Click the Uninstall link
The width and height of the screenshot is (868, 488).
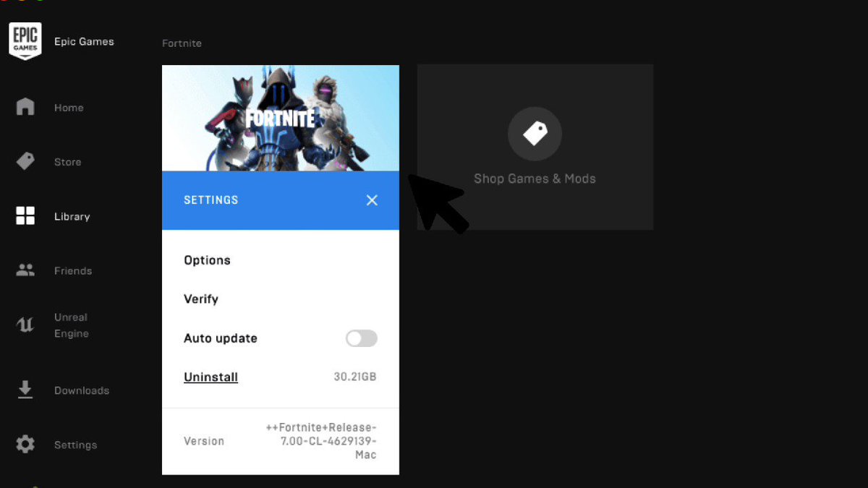pyautogui.click(x=210, y=377)
